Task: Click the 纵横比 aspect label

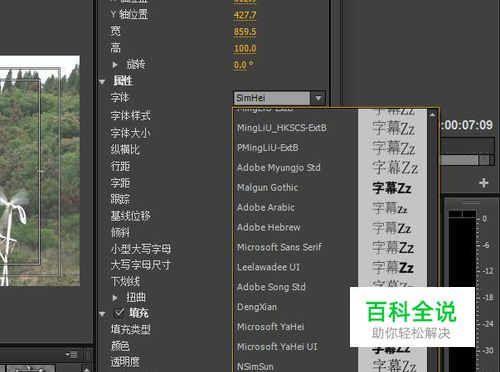Action: pos(125,149)
